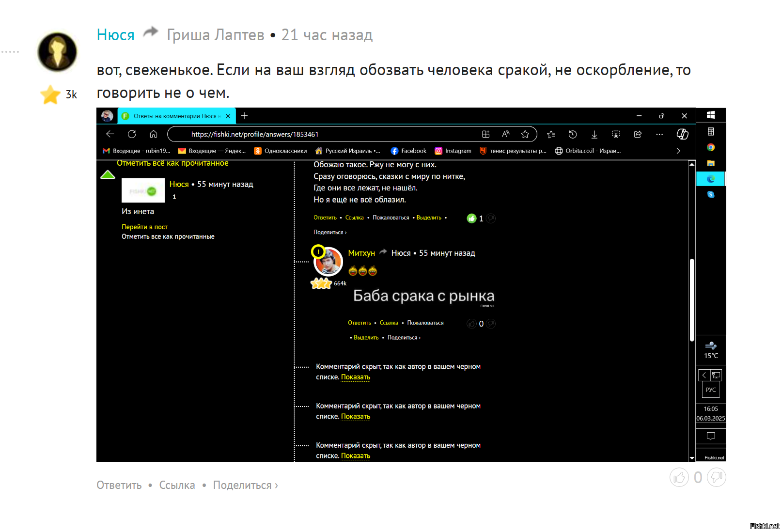Click the last Показать hidden-comment link
Screen dimensions: 782x532
click(356, 456)
